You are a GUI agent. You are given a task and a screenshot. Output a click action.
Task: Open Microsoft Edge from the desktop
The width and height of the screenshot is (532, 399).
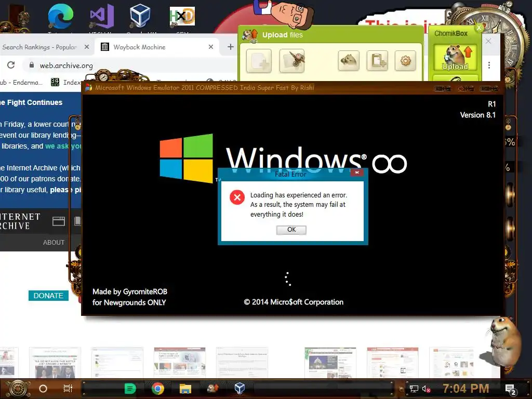click(61, 16)
